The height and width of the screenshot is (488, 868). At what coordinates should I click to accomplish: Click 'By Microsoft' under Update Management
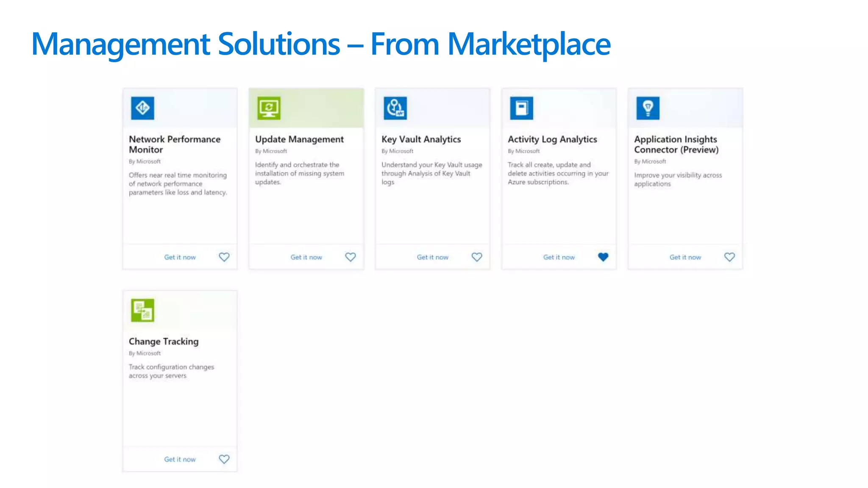click(271, 151)
